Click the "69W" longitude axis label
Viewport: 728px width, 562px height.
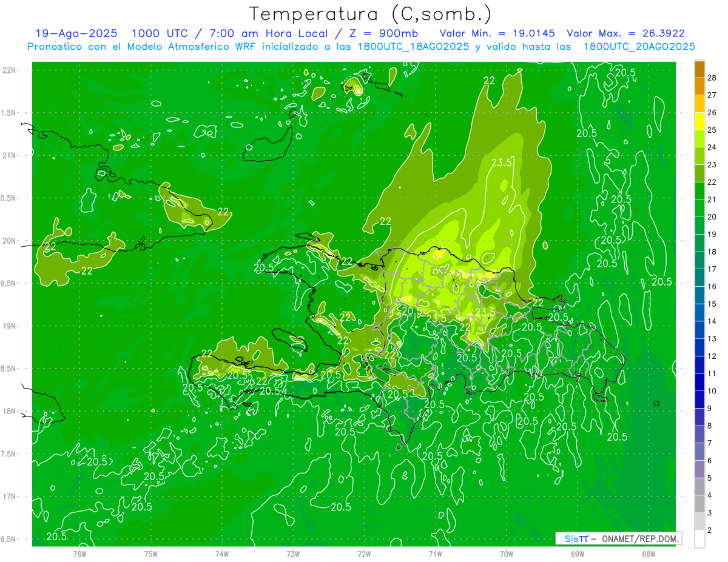578,554
